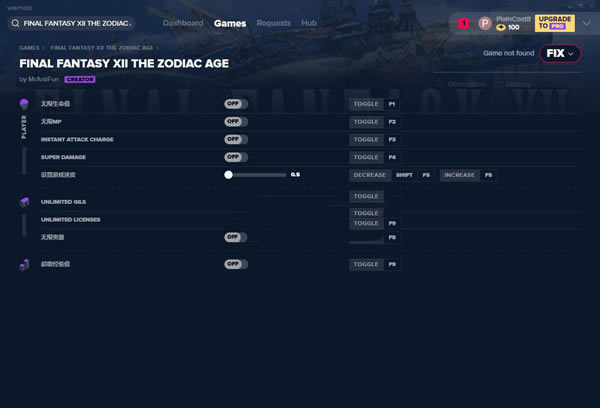Click the F2 hotkey box

coord(392,122)
